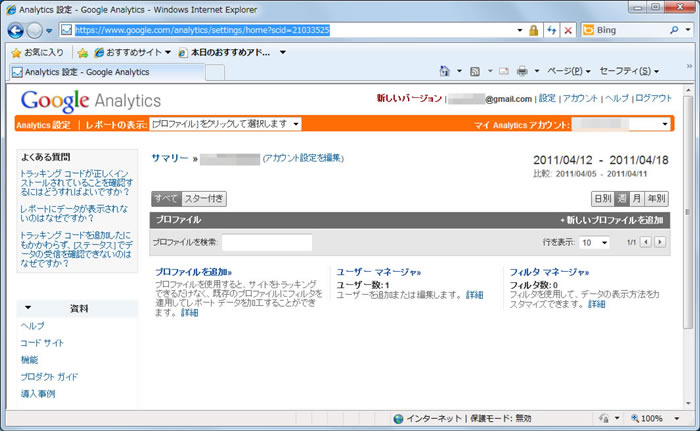Screen dimensions: 700x431
Task: Click the date range 2011/04/12 - 2011/04/18
Action: click(x=600, y=160)
